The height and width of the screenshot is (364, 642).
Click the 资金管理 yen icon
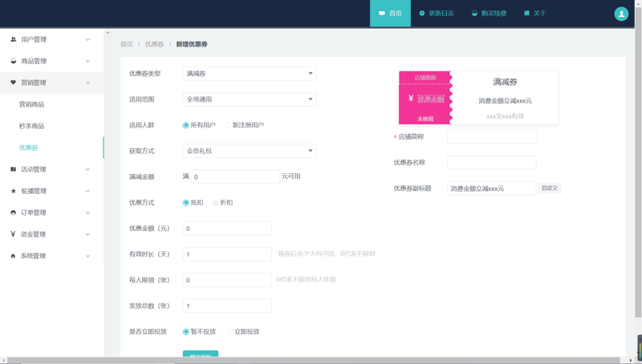pyautogui.click(x=13, y=234)
